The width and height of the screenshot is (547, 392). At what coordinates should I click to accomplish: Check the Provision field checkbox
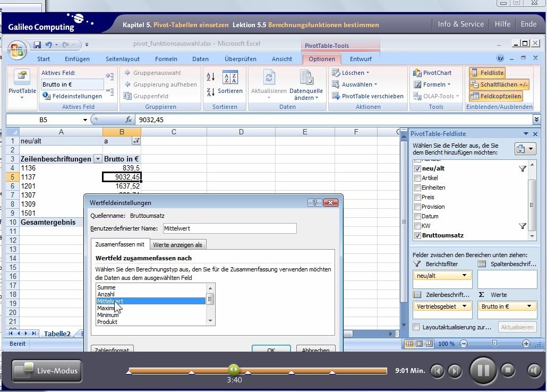[417, 207]
